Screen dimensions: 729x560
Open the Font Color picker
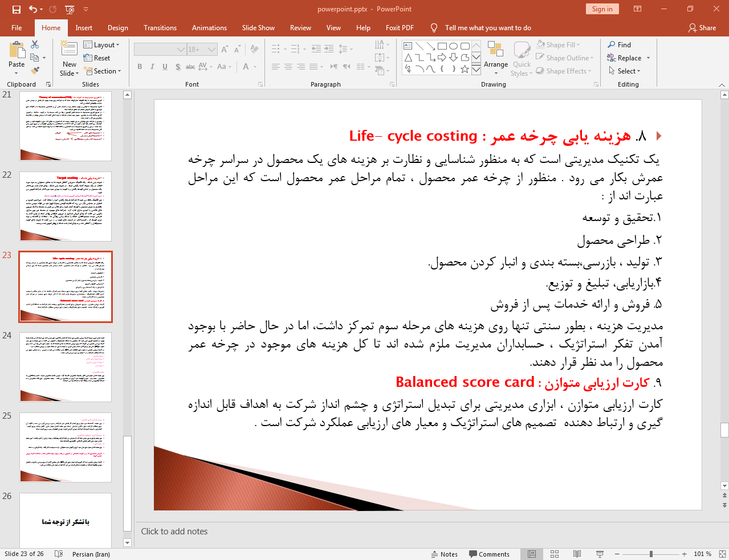pos(246,67)
